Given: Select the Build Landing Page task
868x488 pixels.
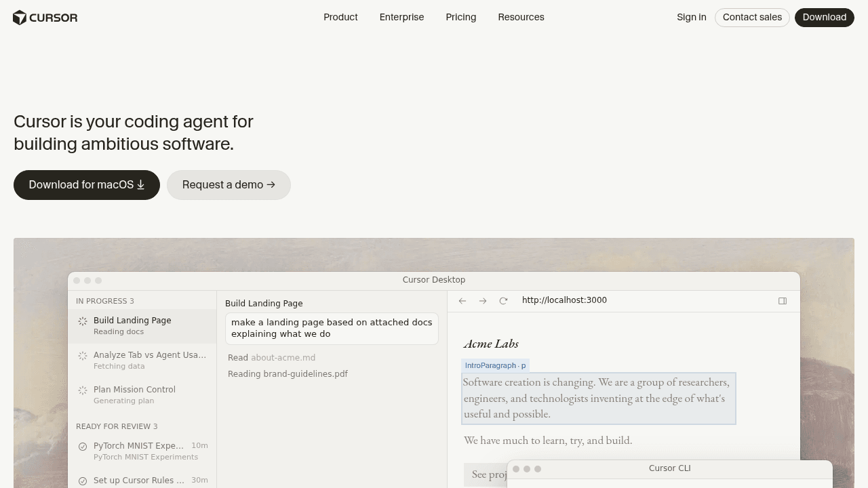Looking at the screenshot, I should tap(142, 326).
